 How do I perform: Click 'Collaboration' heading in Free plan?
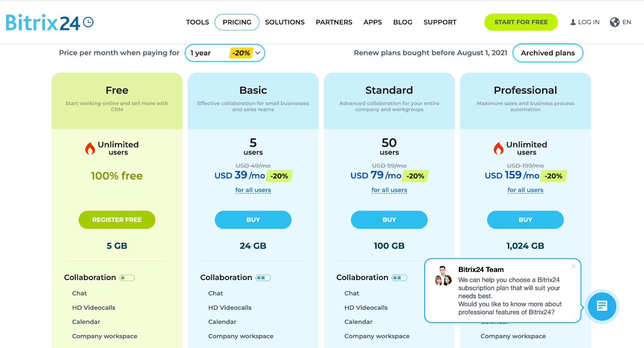pos(90,278)
